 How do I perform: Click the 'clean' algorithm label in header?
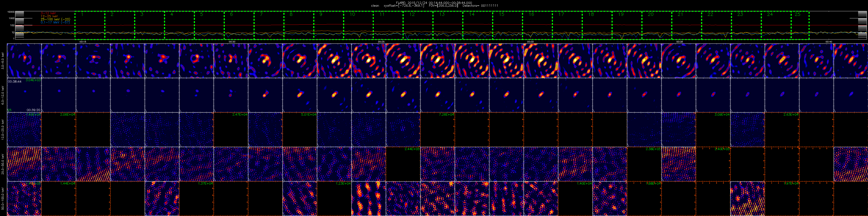[375, 6]
